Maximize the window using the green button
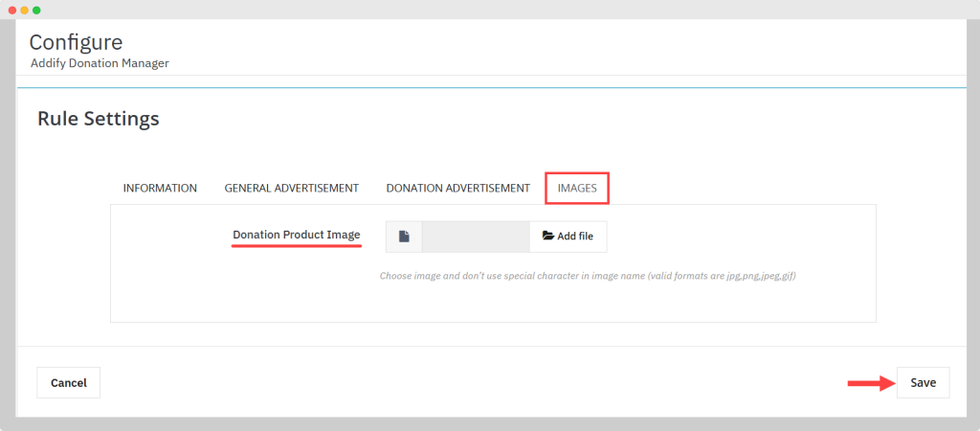This screenshot has height=431, width=980. pyautogui.click(x=36, y=10)
